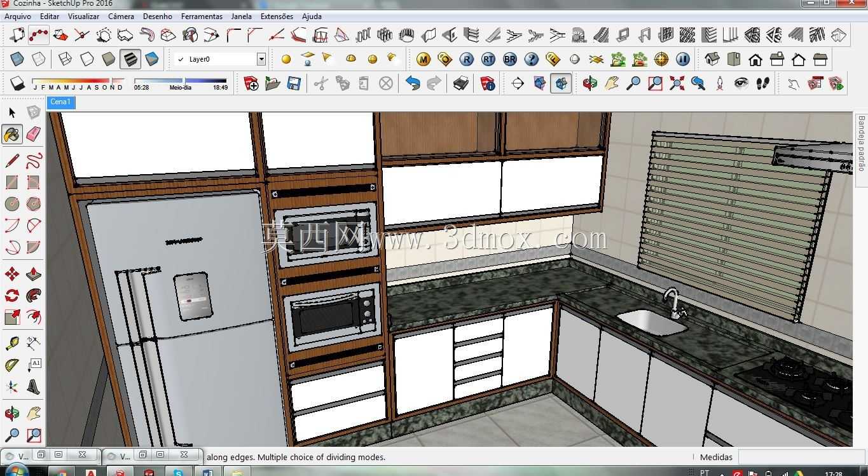
Task: Open the Layer0 dropdown
Action: point(261,59)
